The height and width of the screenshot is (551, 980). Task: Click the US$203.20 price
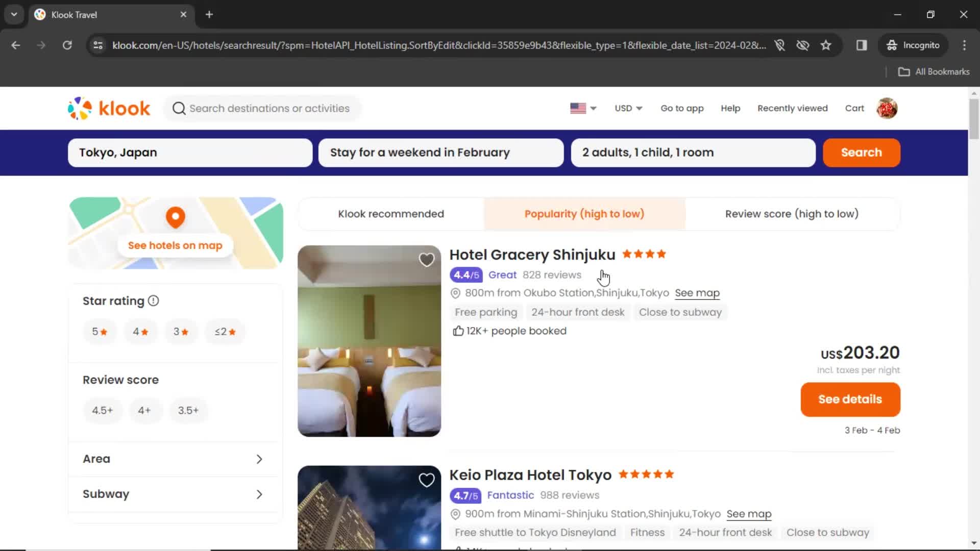point(860,353)
